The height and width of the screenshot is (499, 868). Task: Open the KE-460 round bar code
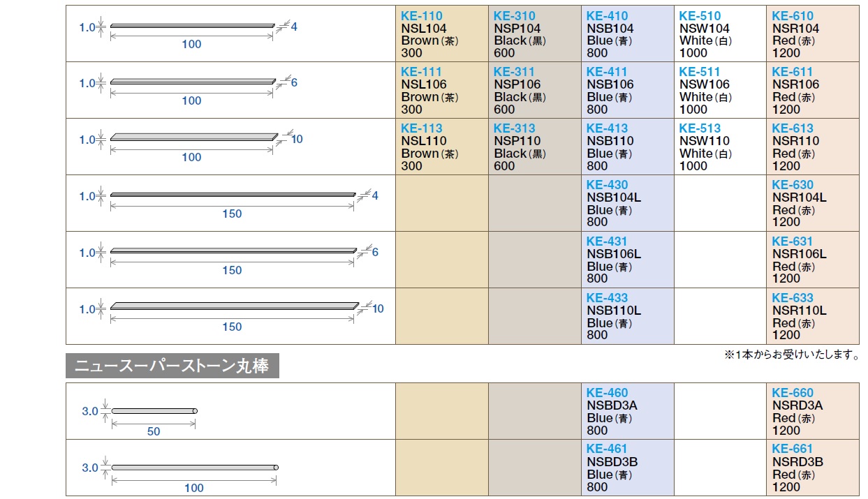pos(607,393)
